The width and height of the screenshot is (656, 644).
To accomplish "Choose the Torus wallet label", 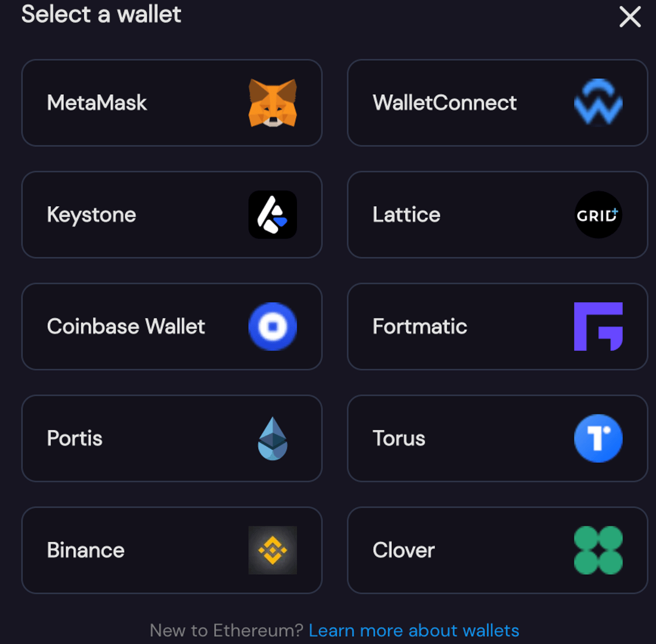I will coord(398,438).
